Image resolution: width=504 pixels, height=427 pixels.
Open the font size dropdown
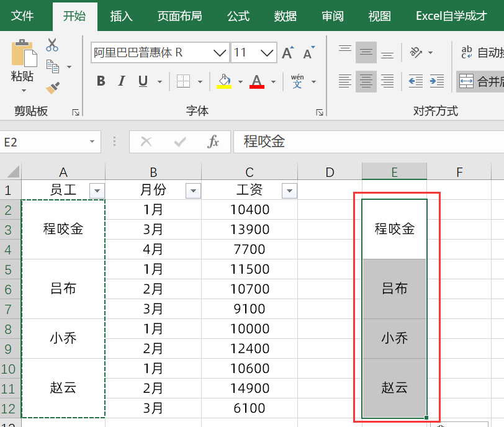point(267,53)
